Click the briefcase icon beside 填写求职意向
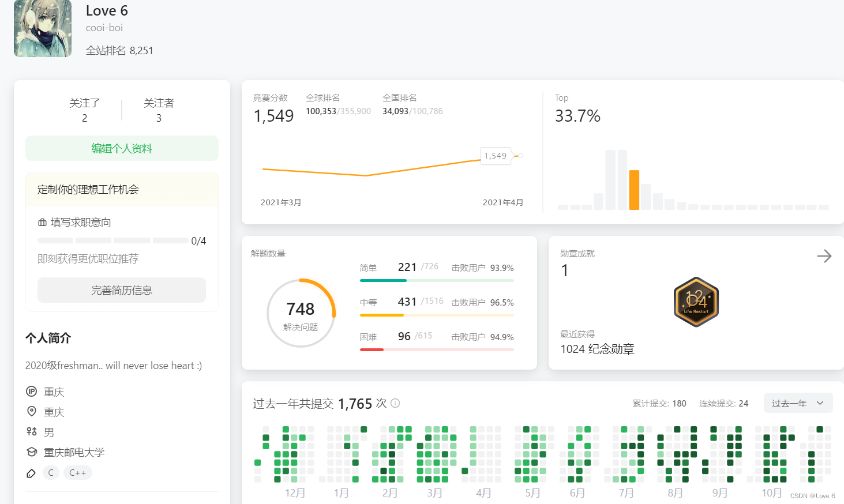The image size is (844, 504). (x=42, y=223)
